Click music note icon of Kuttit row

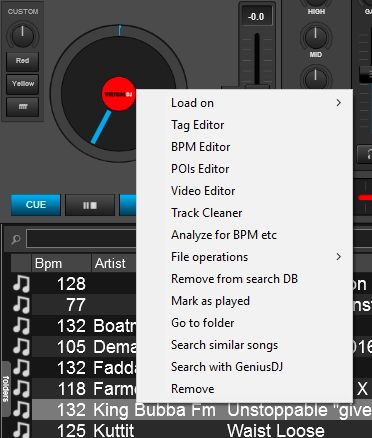coord(21,430)
